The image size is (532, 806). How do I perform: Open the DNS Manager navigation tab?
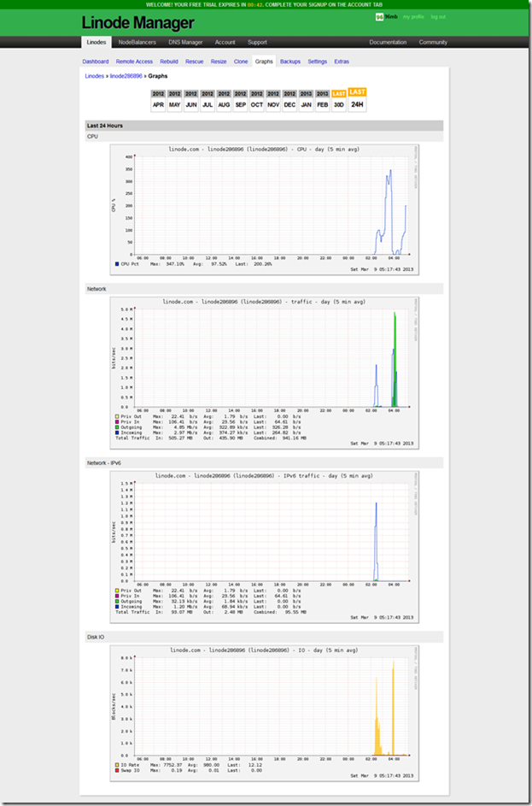point(185,42)
